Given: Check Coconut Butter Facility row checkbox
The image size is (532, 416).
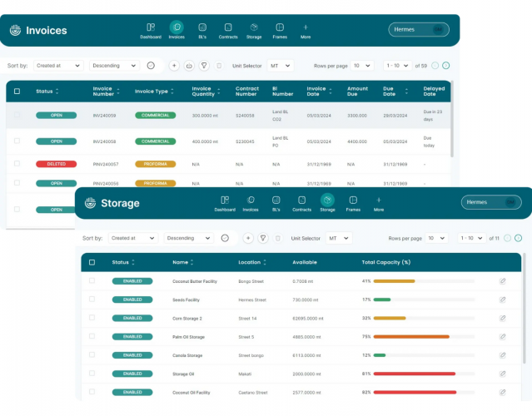Looking at the screenshot, I should [92, 280].
